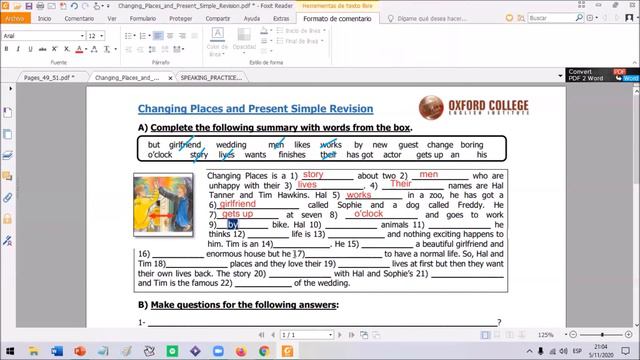Switch to the Inicio ribbon tab
The height and width of the screenshot is (360, 640).
click(x=44, y=19)
